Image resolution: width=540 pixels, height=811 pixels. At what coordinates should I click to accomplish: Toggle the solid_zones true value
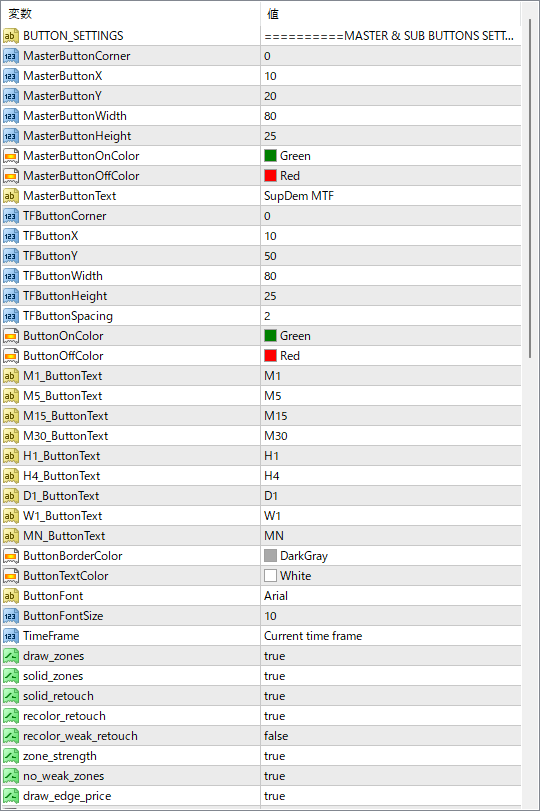point(391,676)
